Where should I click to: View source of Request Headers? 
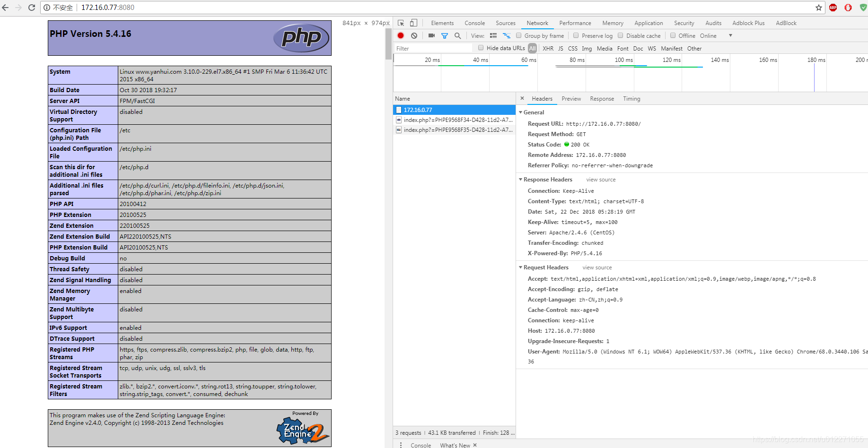click(x=597, y=267)
